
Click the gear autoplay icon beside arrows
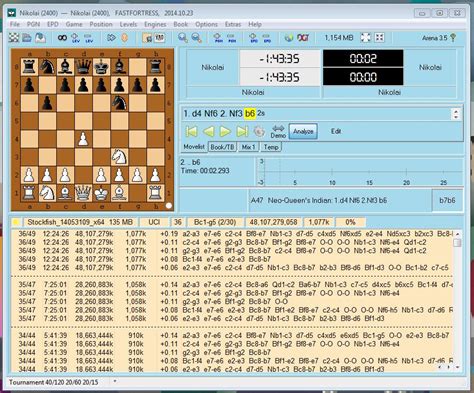pos(259,131)
